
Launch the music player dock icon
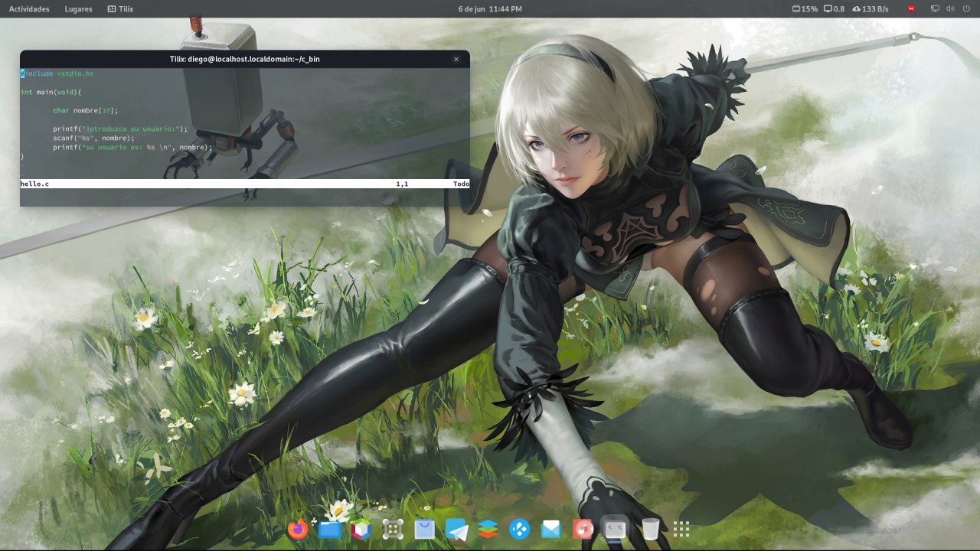pos(583,529)
